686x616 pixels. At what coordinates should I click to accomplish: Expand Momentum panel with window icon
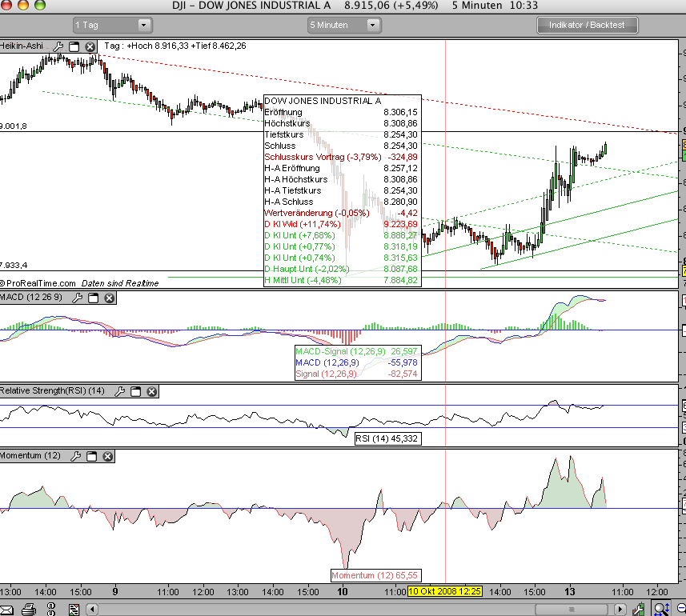click(x=91, y=456)
